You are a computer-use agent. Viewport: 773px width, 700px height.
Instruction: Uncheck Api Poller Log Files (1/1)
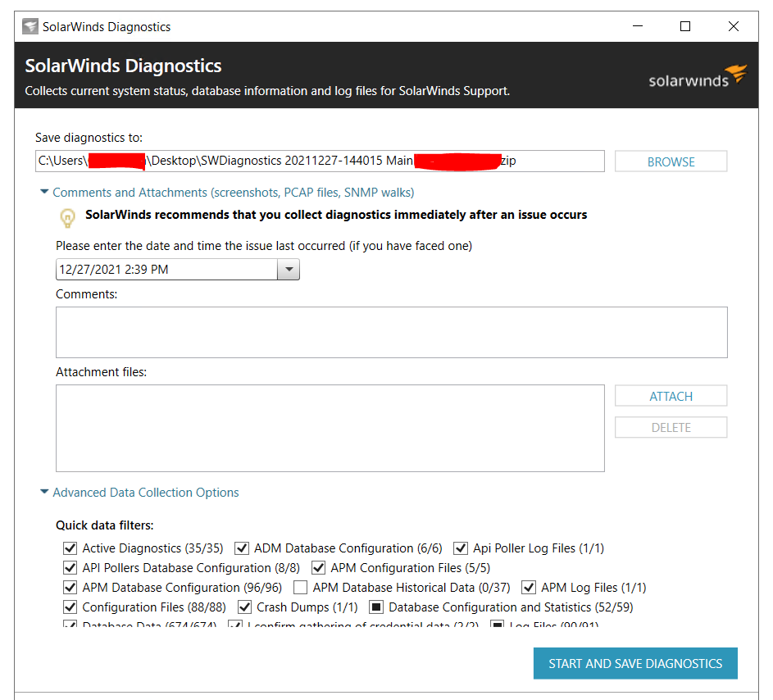click(x=461, y=548)
